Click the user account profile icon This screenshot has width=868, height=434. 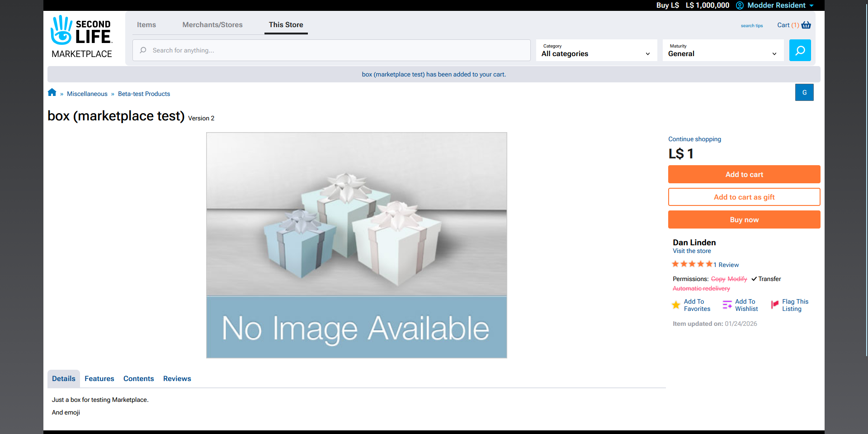coord(740,5)
